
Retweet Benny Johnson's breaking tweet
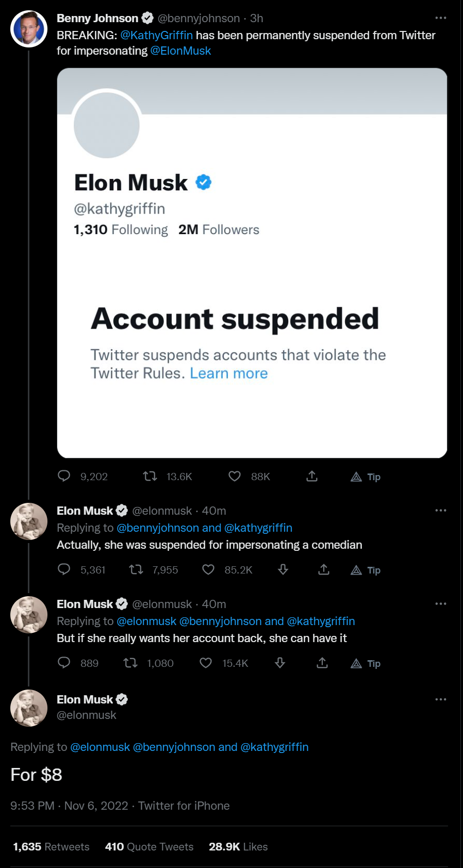point(150,476)
